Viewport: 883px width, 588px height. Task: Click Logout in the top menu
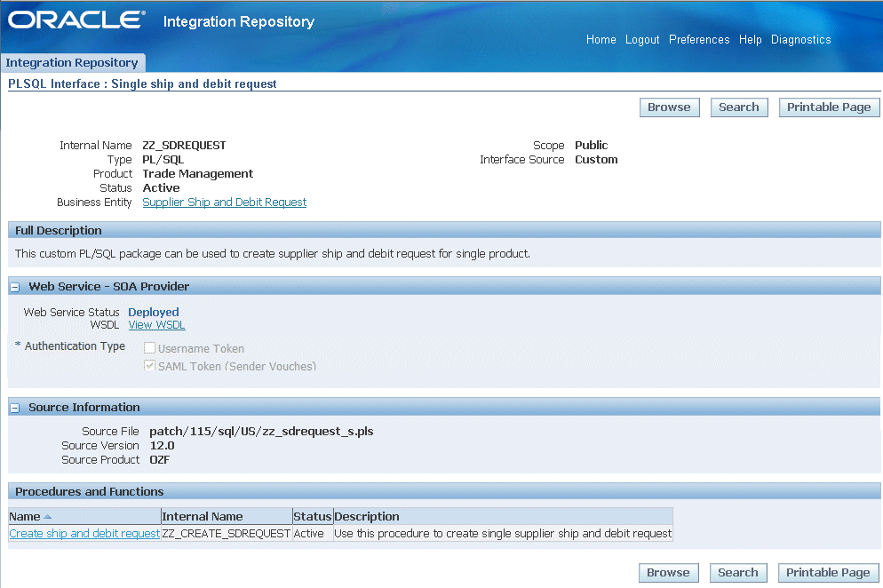(x=642, y=39)
